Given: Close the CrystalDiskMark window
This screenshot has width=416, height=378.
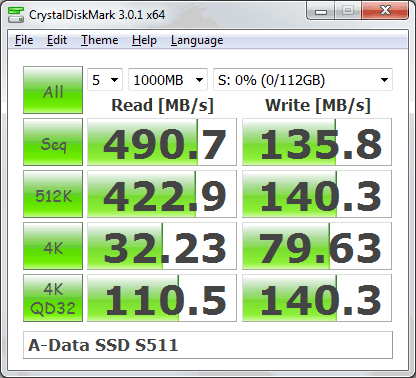Looking at the screenshot, I should [385, 11].
